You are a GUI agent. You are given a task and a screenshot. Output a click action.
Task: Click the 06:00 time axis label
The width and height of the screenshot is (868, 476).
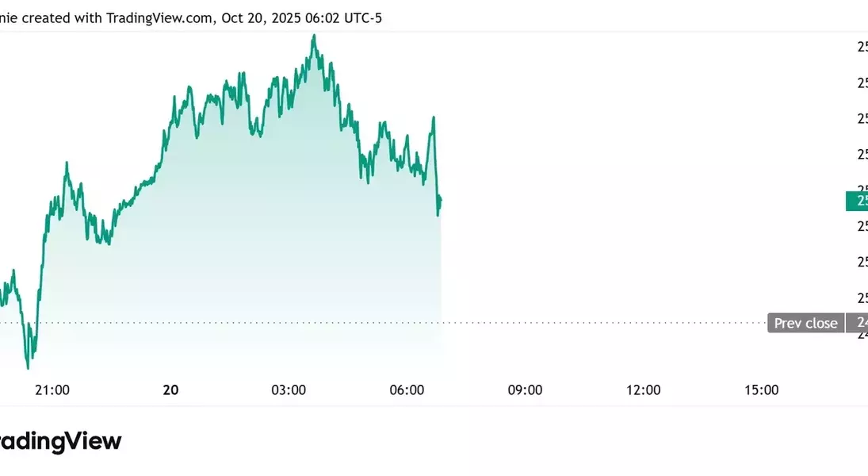coord(407,390)
